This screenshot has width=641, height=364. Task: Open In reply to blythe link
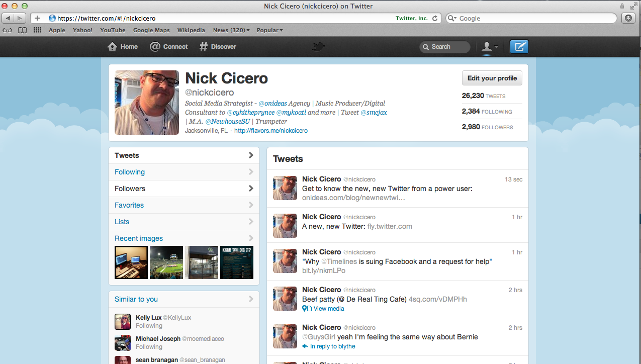(x=333, y=346)
